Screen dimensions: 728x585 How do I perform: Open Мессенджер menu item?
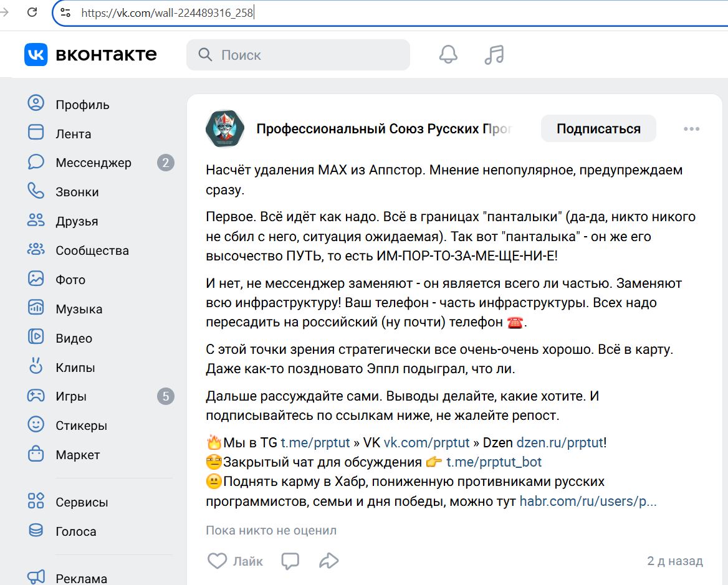[93, 163]
